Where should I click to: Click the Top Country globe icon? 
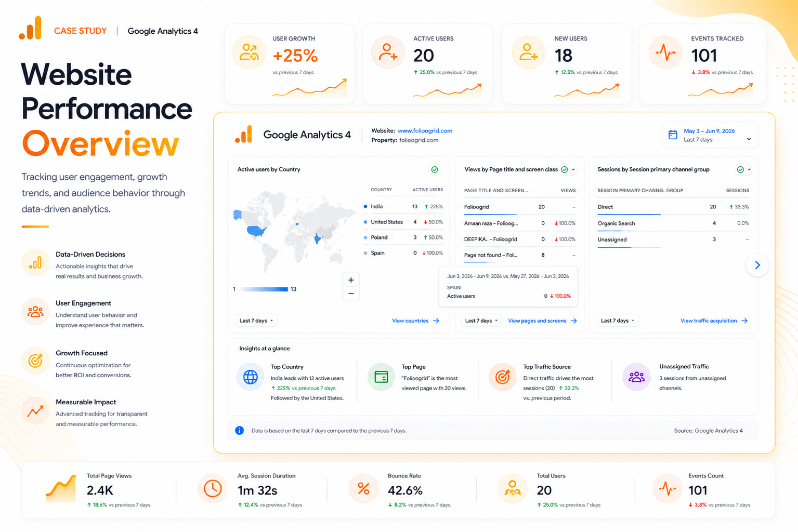click(251, 377)
